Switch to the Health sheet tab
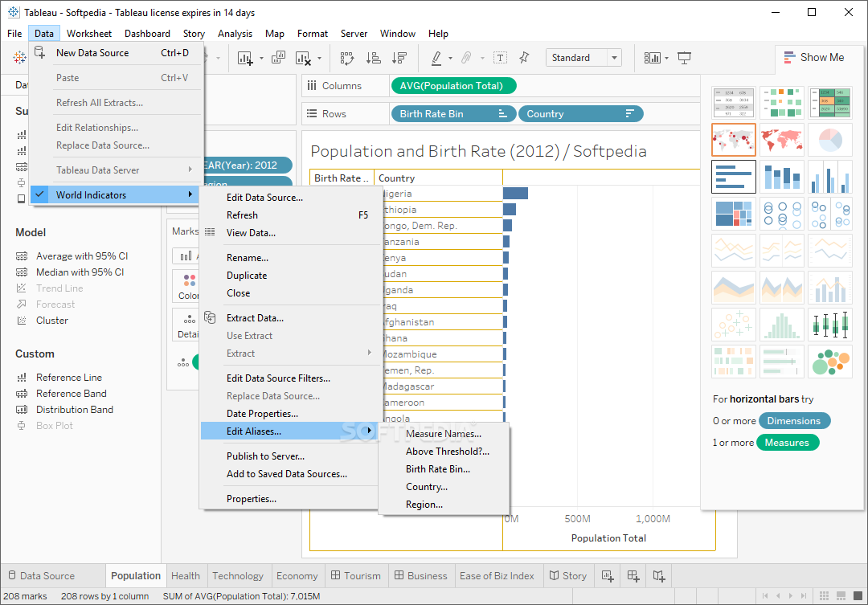Viewport: 868px width, 605px height. [x=186, y=576]
